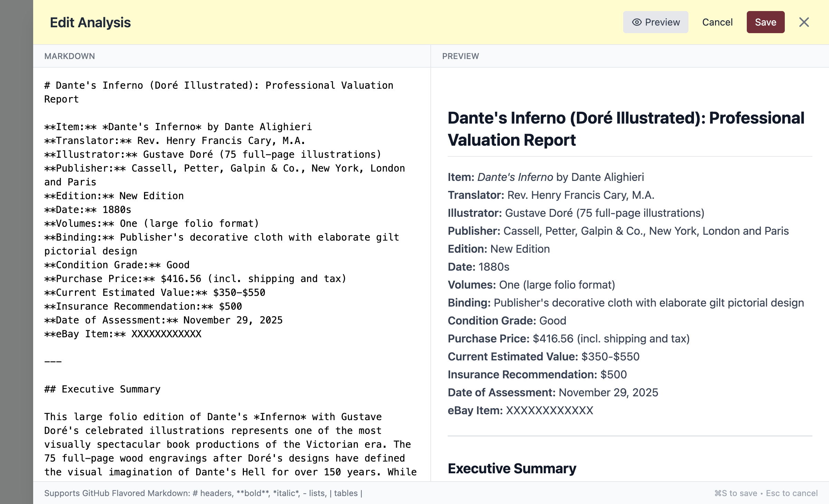Click the horizontal rule dashes in markdown

tap(53, 362)
